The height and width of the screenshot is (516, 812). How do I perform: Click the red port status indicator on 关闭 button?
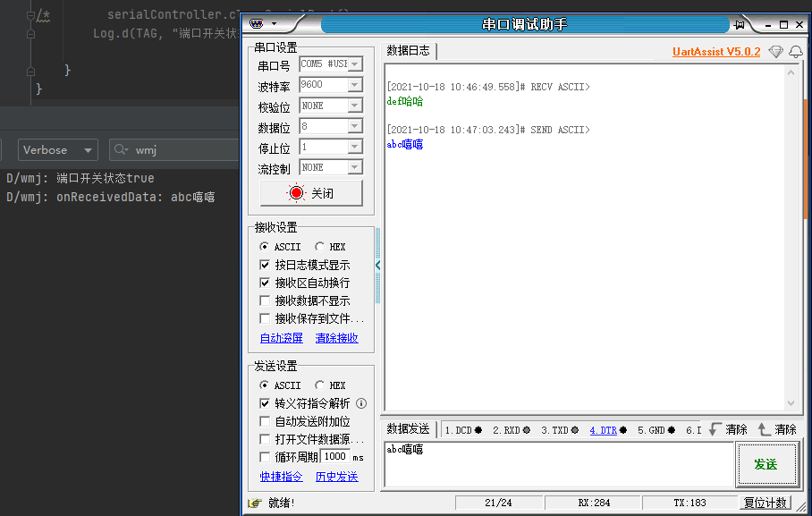[295, 190]
